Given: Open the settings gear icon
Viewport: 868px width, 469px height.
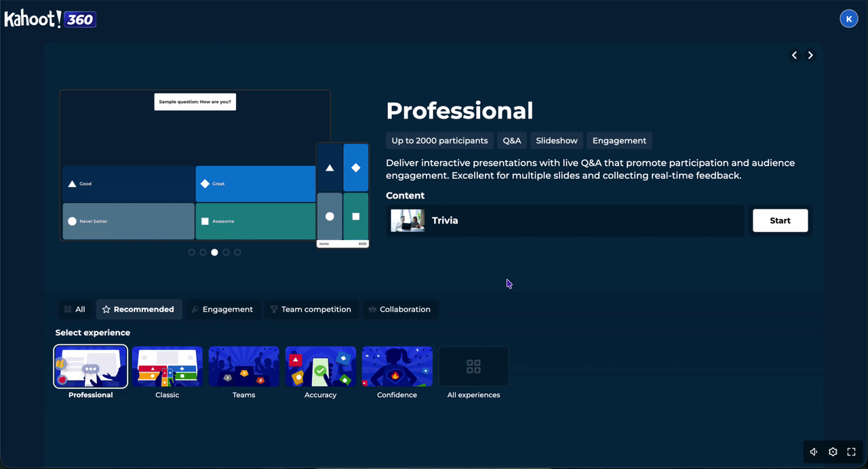Looking at the screenshot, I should click(833, 452).
